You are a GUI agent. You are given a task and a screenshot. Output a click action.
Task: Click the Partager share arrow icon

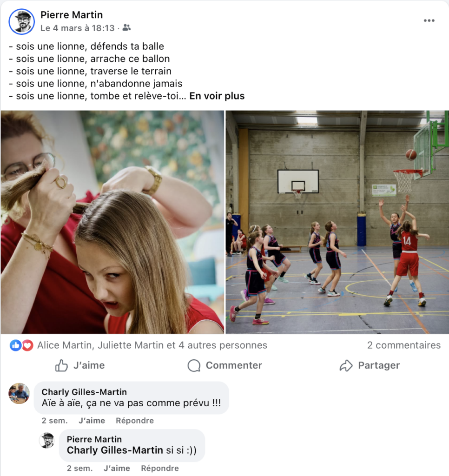click(x=346, y=365)
